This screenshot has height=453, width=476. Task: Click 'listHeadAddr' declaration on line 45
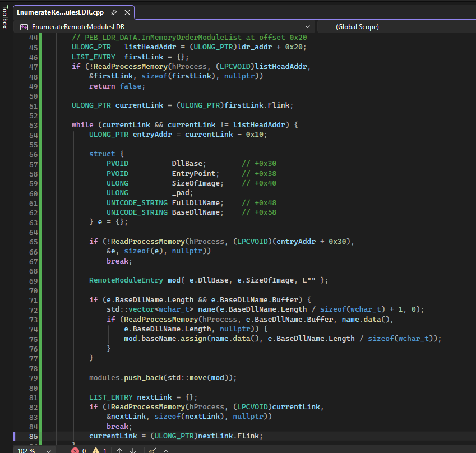[150, 47]
